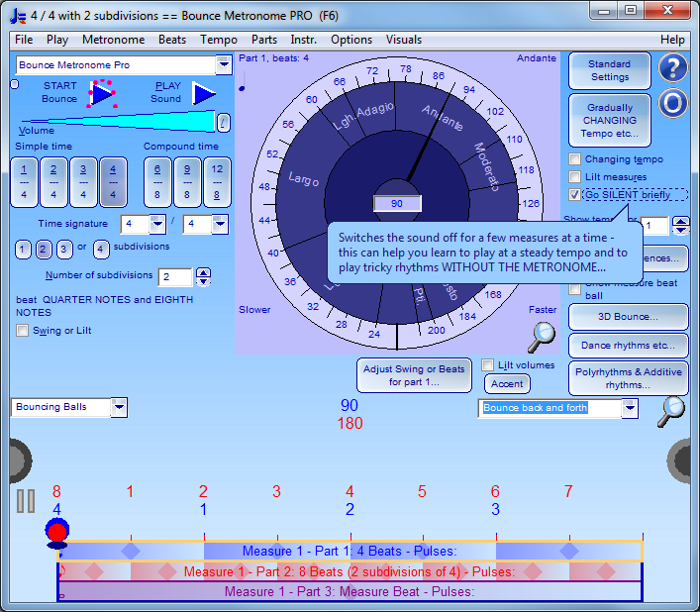The image size is (700, 612).
Task: Open the Help menu
Action: tap(672, 40)
